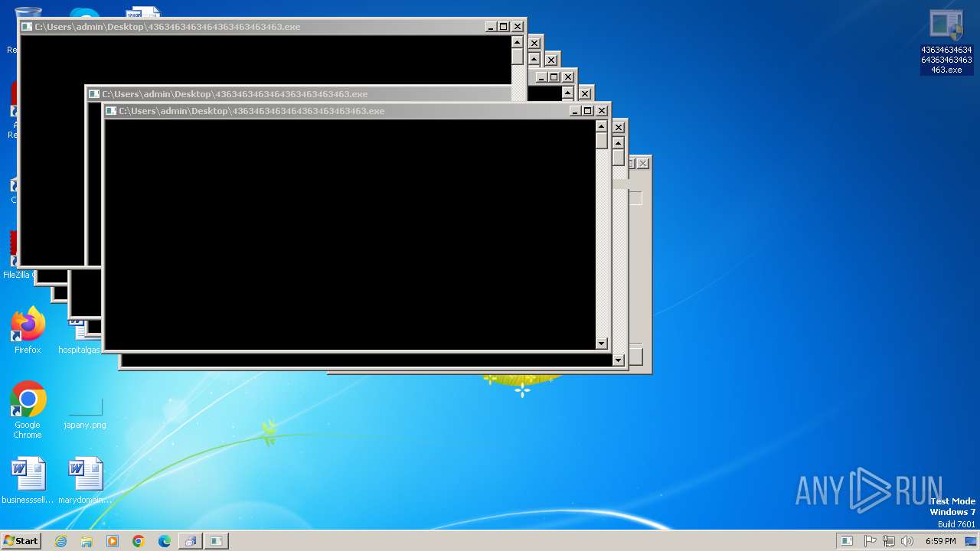Image resolution: width=980 pixels, height=551 pixels.
Task: Close the top-left console window
Action: (518, 27)
